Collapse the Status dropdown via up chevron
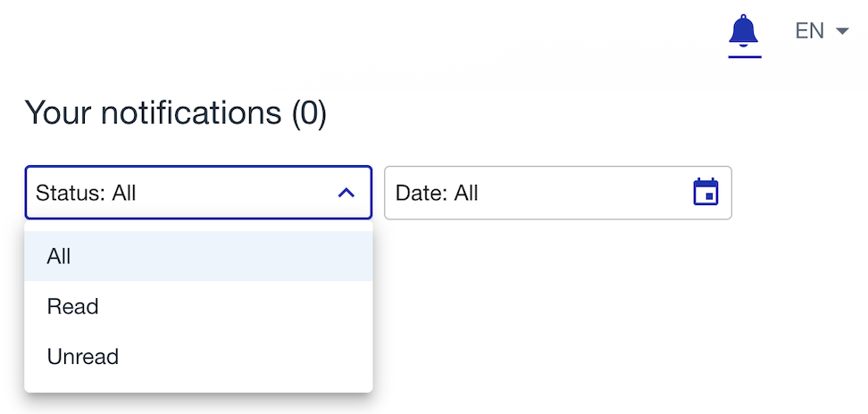Screen dimensions: 868x414 point(346,193)
